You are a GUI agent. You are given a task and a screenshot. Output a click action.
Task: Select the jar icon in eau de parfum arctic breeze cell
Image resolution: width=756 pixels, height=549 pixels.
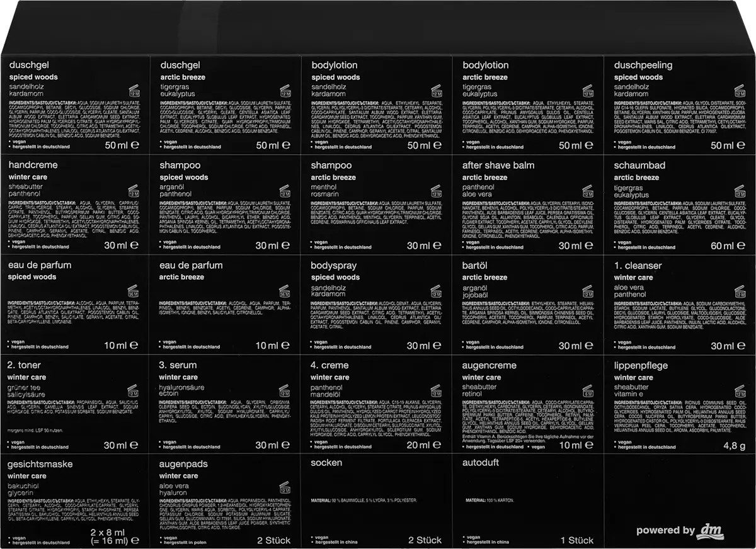[x=284, y=290]
